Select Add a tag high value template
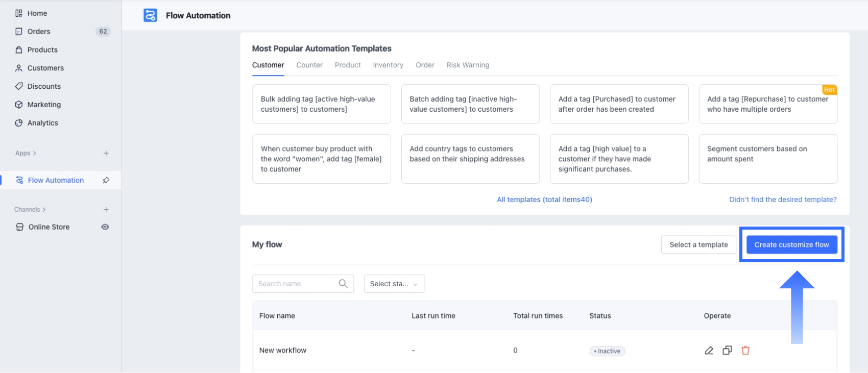 [x=619, y=159]
